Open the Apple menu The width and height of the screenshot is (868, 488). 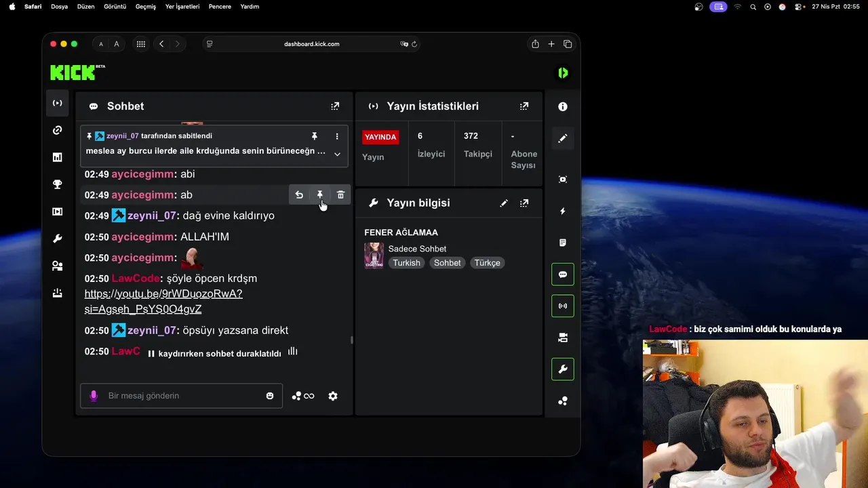point(12,7)
